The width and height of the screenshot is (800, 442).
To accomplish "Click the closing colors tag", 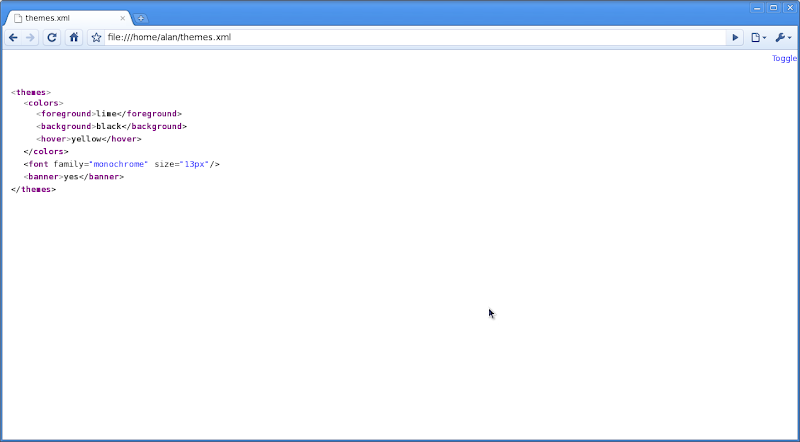I will click(x=46, y=152).
